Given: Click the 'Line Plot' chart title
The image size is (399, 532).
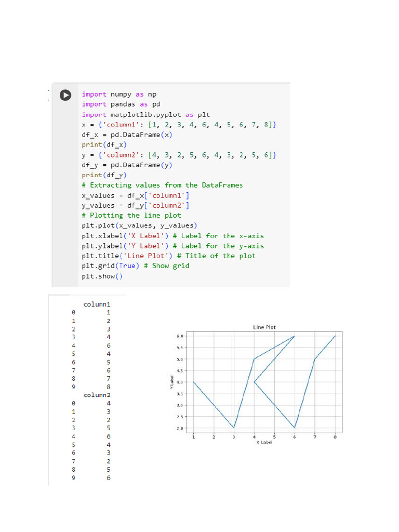Looking at the screenshot, I should [x=264, y=327].
